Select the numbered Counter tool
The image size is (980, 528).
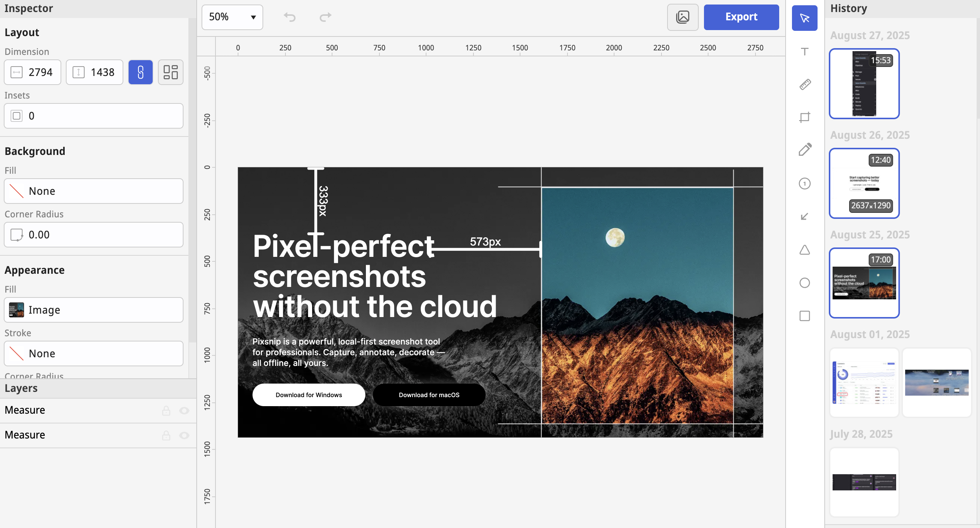coord(804,184)
